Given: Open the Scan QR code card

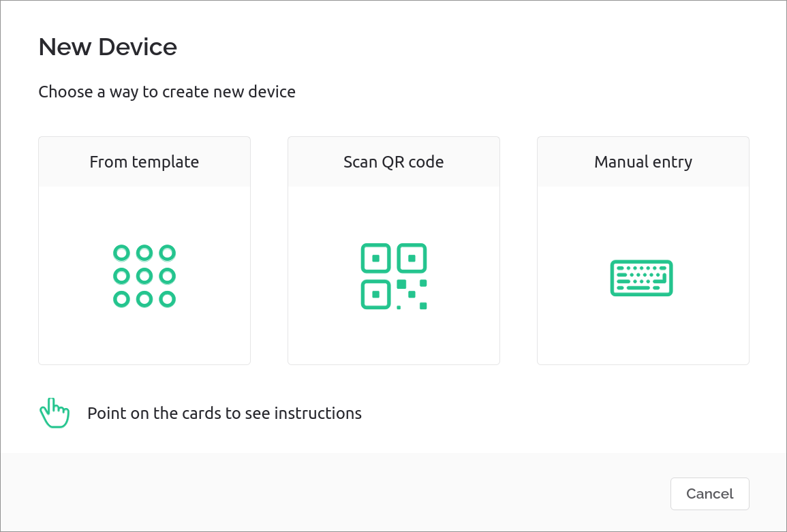Looking at the screenshot, I should [393, 250].
